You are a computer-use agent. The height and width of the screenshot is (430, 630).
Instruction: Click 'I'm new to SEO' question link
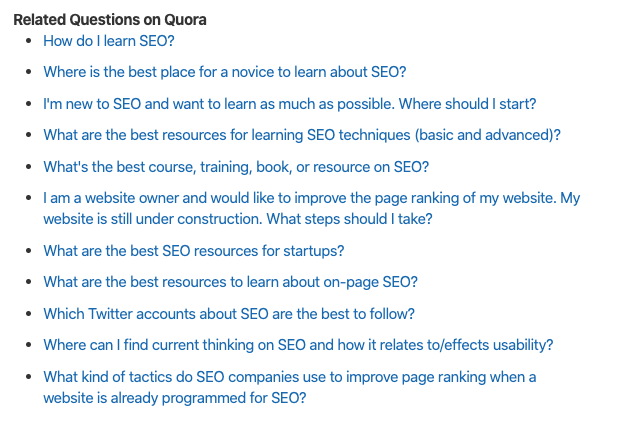coord(290,104)
